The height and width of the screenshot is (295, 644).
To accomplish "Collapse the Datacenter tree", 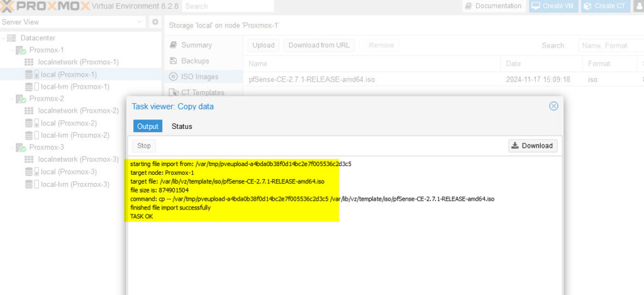I will click(4, 38).
